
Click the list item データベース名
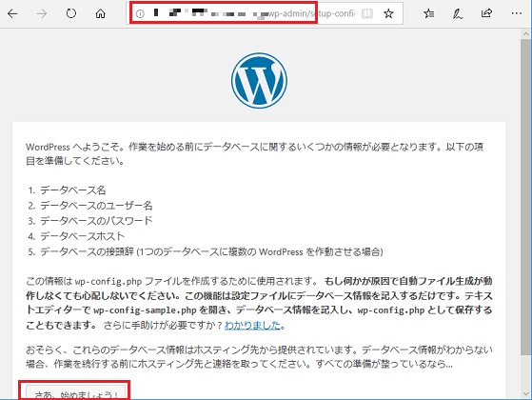[73, 190]
